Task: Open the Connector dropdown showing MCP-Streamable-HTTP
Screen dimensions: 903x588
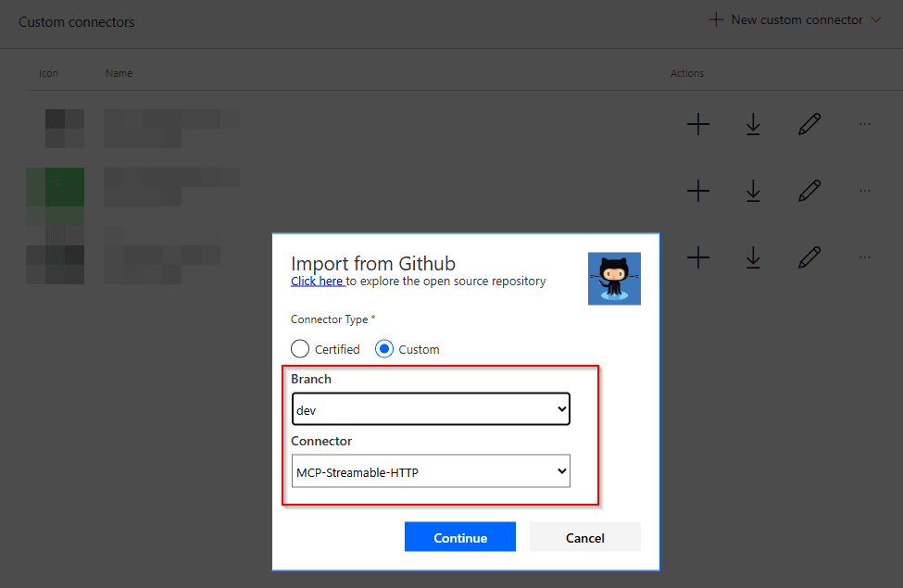Action: (431, 471)
